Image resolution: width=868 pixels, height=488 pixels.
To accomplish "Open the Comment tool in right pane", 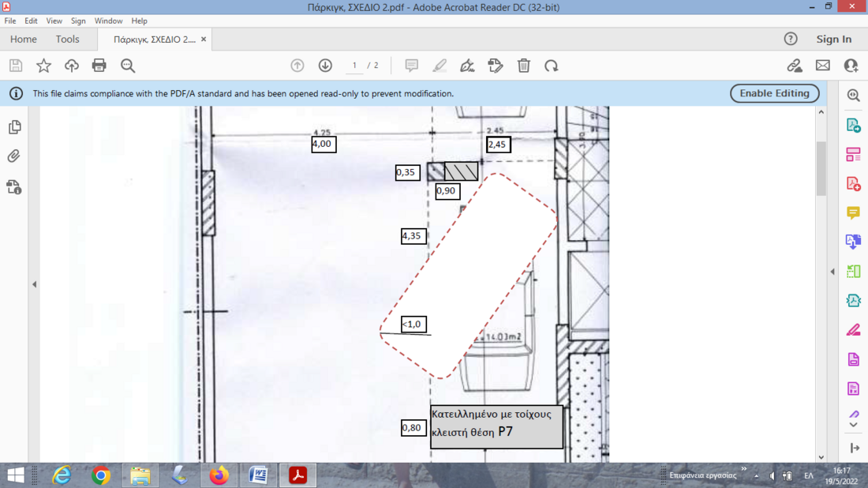I will tap(853, 212).
